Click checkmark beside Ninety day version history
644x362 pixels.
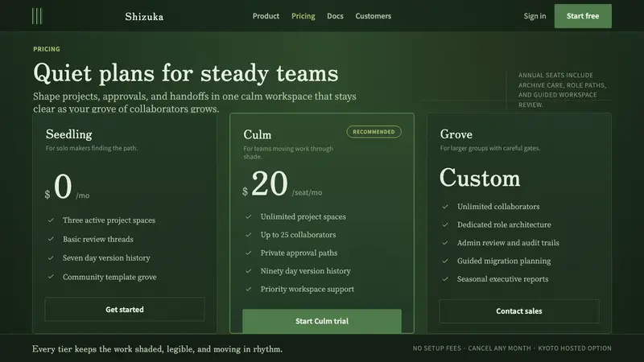[x=249, y=271]
